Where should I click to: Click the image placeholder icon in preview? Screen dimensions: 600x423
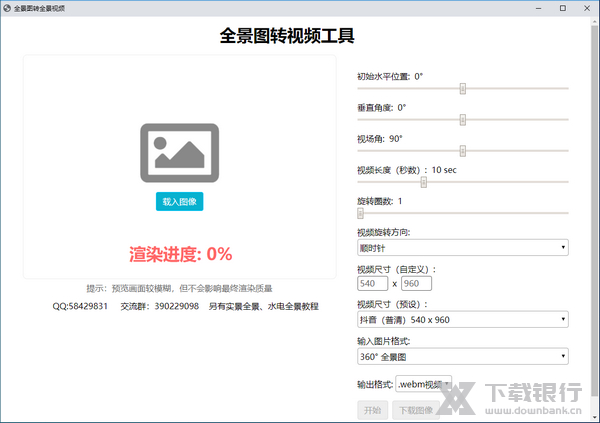(180, 152)
